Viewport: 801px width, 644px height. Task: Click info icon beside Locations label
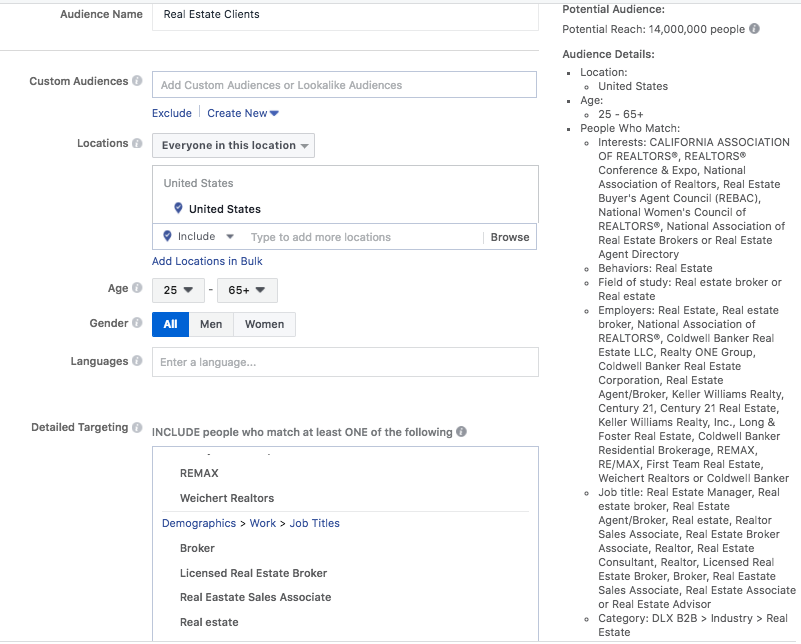137,143
